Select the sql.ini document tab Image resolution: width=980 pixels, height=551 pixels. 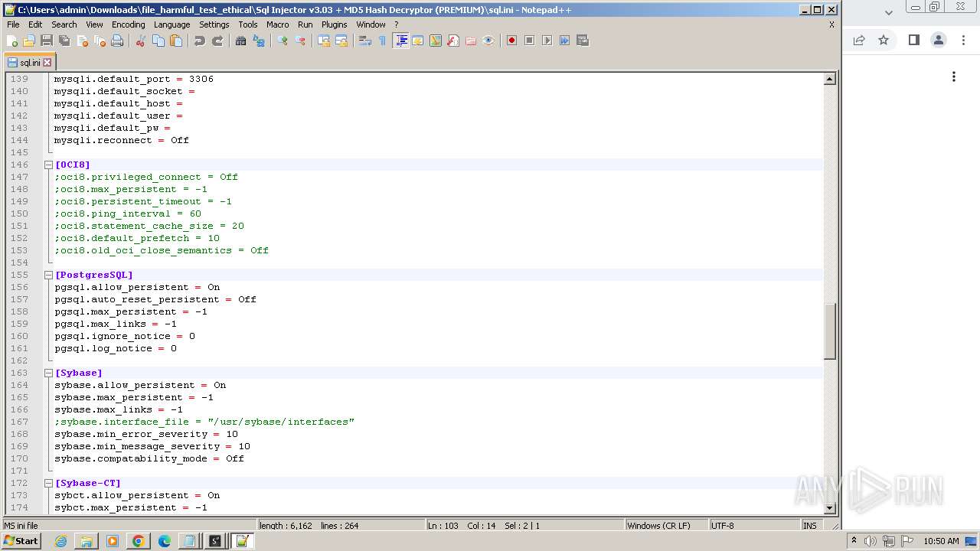coord(30,63)
